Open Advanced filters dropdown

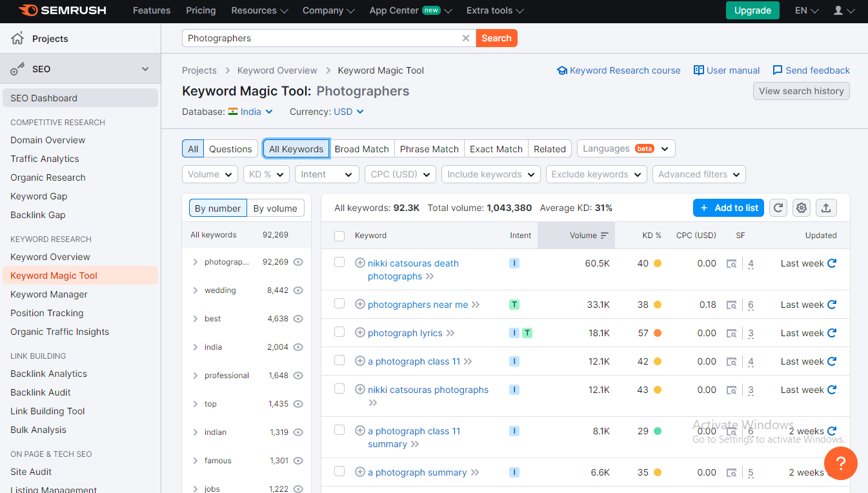tap(699, 174)
